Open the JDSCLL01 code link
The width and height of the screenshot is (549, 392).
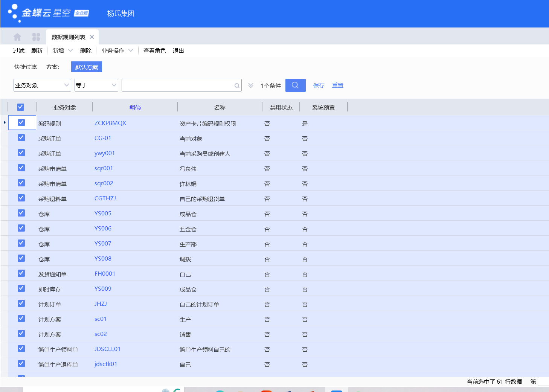click(107, 349)
